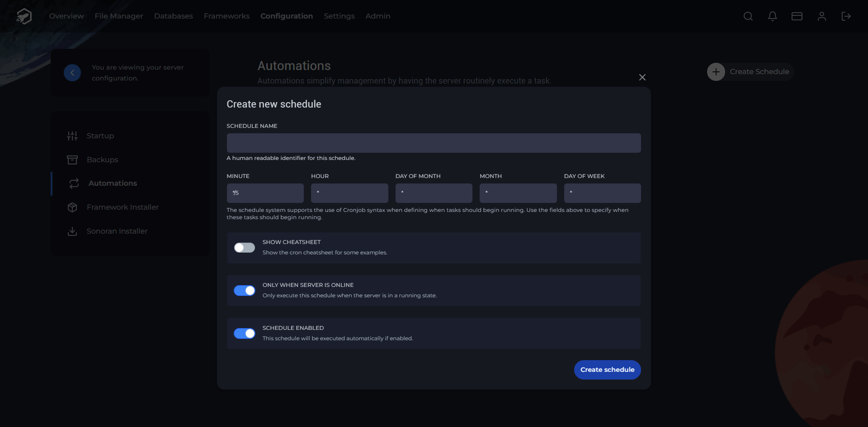Open Framework Installer in the sidebar
868x427 pixels.
tap(123, 207)
